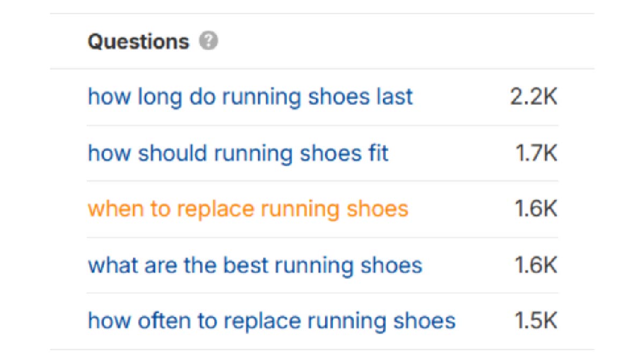Click the volume next to 'how long do'
The height and width of the screenshot is (363, 644).
click(x=533, y=97)
